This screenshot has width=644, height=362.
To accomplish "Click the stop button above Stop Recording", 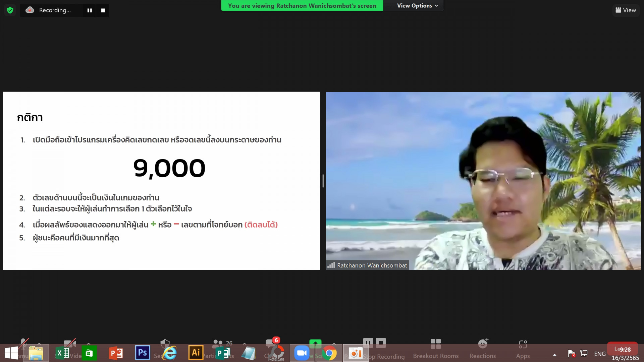I will pos(381,343).
